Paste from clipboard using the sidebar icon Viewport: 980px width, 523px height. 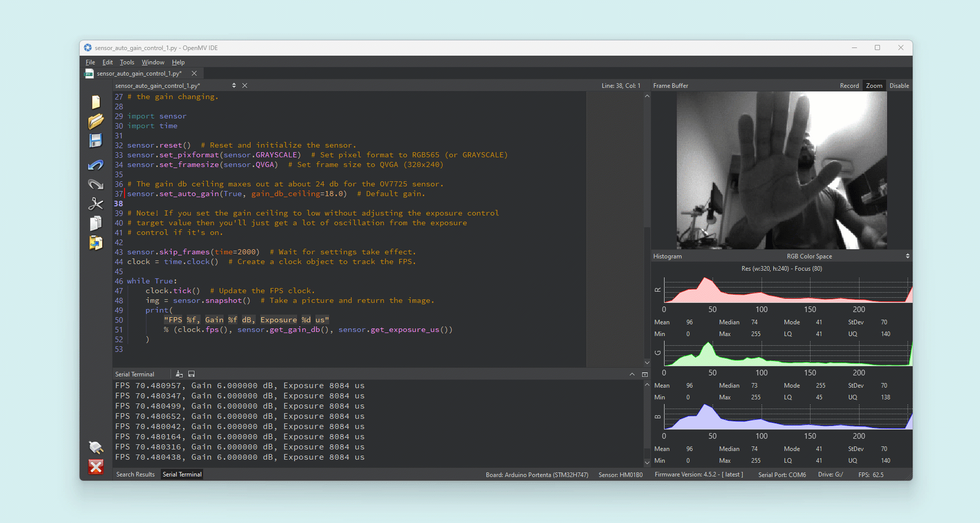pos(95,243)
